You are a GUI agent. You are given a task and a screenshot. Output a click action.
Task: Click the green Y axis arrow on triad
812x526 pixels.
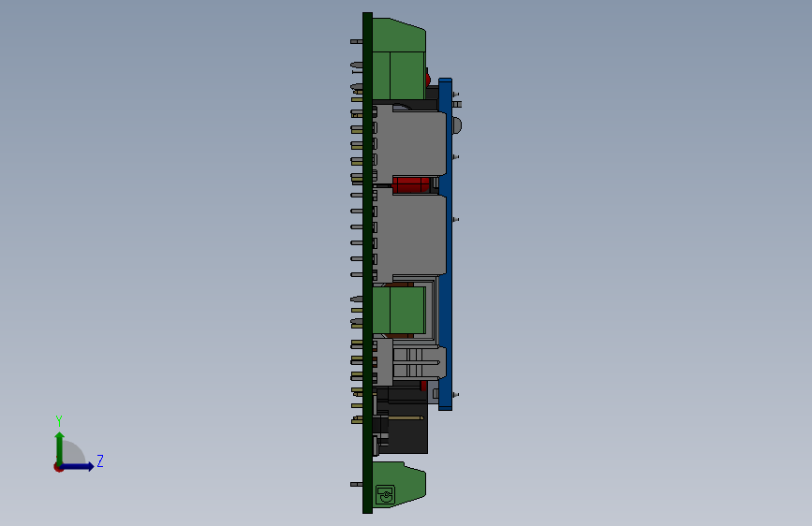(60, 447)
